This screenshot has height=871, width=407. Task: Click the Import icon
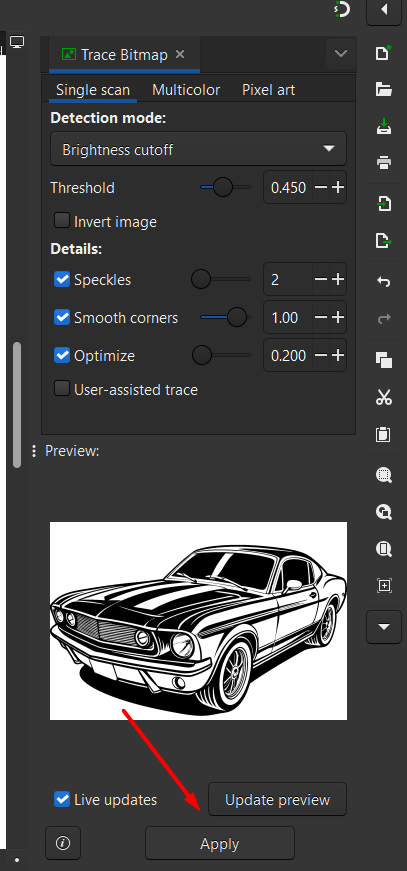point(384,203)
